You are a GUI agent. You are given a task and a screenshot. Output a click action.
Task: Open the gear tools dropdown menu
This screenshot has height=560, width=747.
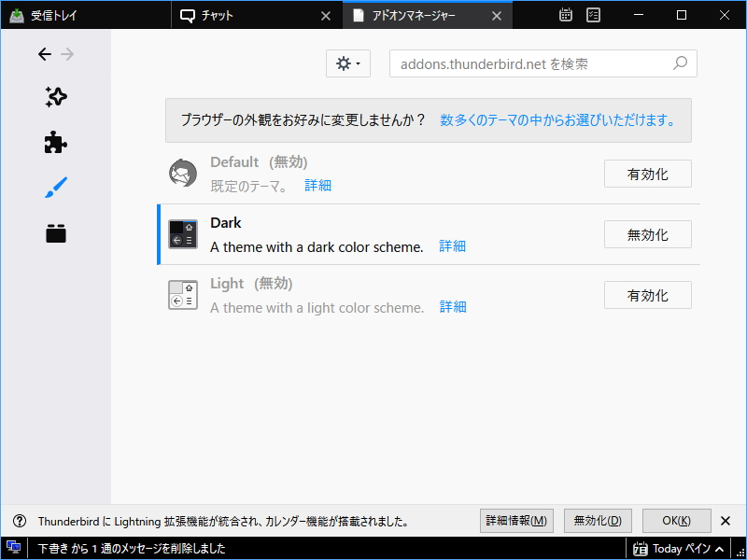347,63
